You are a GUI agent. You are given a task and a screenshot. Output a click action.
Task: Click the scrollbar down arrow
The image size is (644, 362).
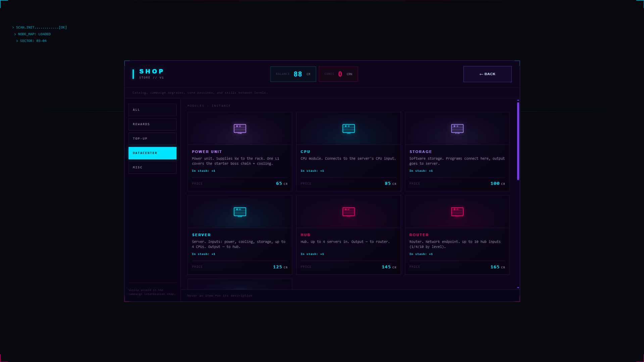(x=518, y=288)
